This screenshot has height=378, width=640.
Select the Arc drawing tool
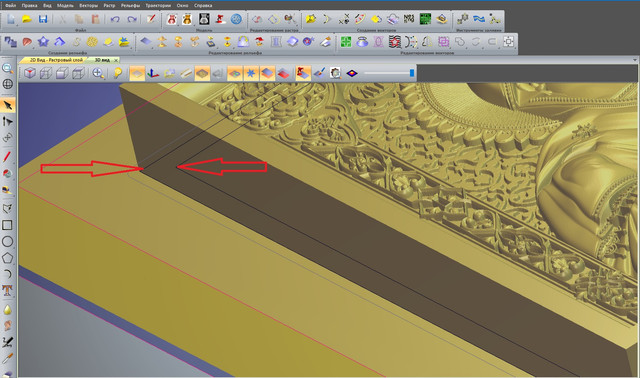click(x=7, y=274)
